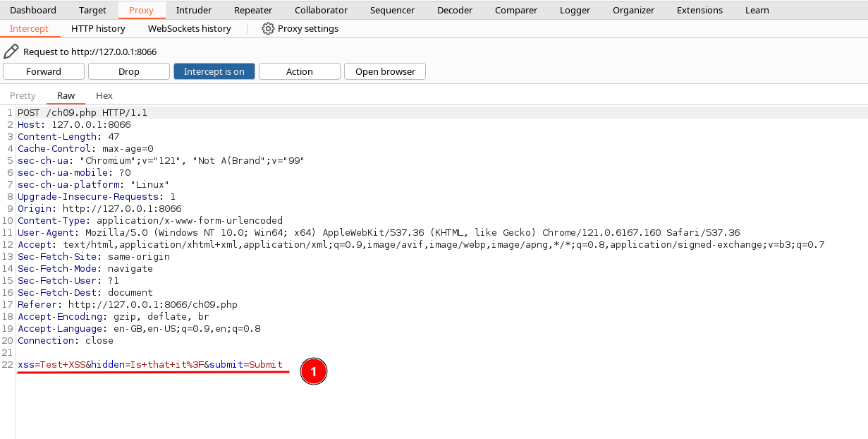Open the Extensions tab
Image resolution: width=868 pixels, height=439 pixels.
699,11
